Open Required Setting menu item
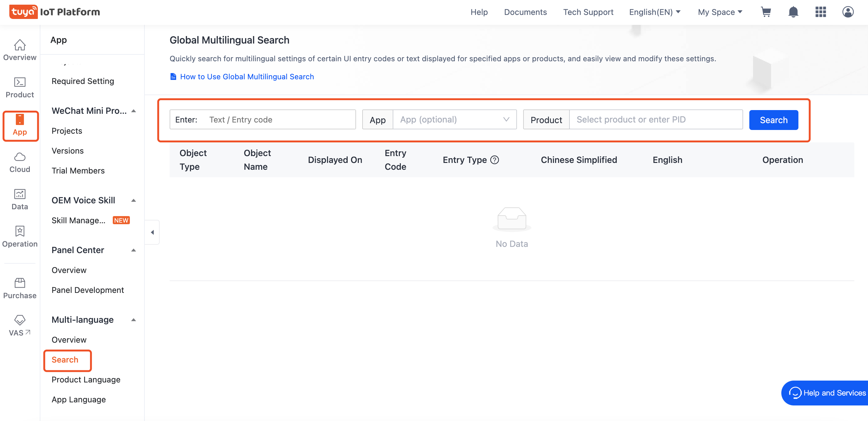Viewport: 868px width, 421px height. [x=83, y=81]
